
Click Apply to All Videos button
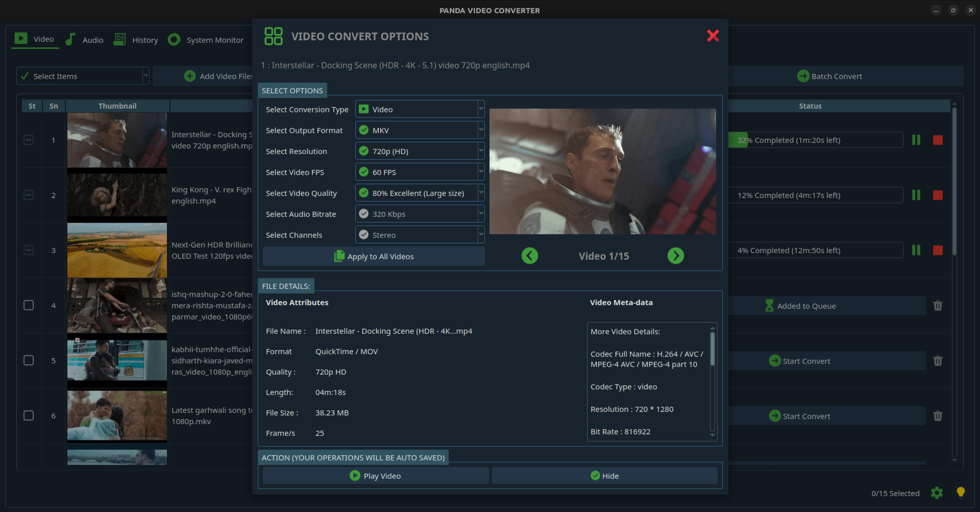(x=374, y=256)
